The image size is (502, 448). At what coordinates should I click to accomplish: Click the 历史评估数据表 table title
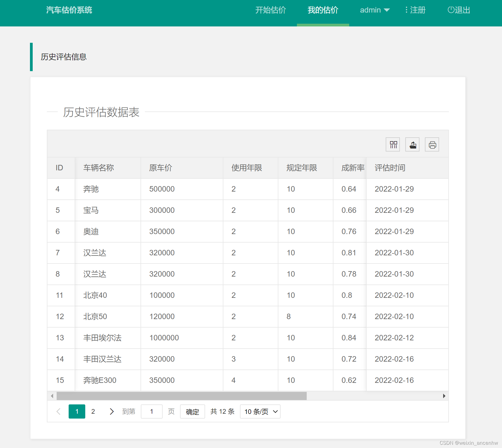(x=101, y=112)
